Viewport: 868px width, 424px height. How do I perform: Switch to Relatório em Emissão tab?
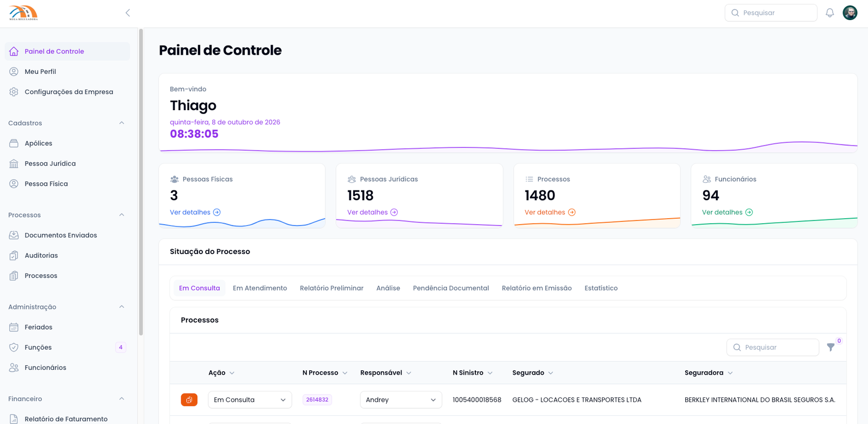tap(537, 288)
